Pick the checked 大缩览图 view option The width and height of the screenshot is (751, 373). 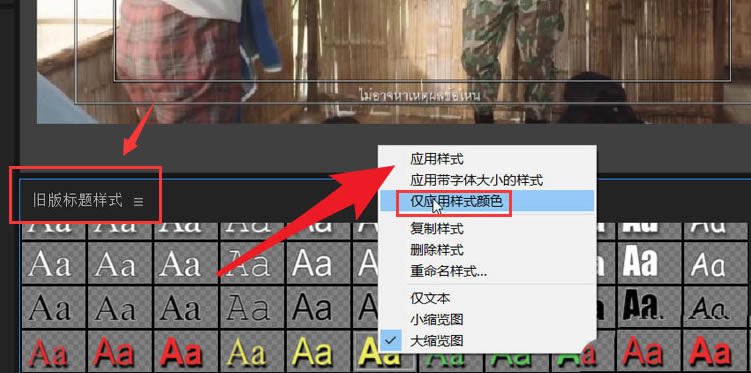coord(437,341)
